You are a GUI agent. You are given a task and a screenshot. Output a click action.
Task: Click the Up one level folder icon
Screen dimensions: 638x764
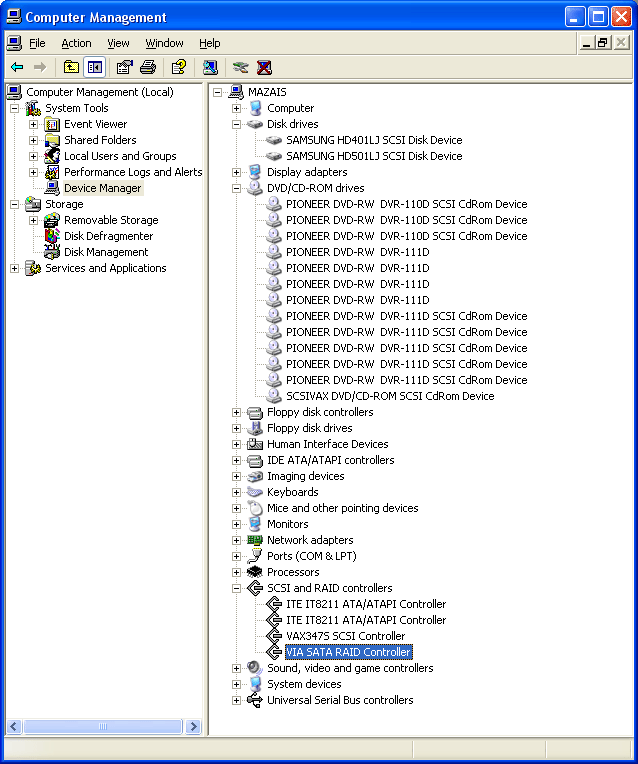point(71,67)
